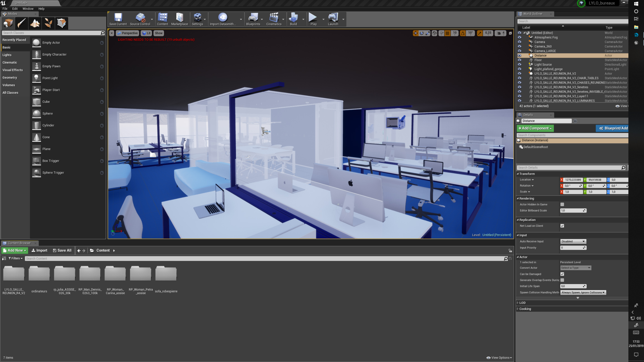Open the ordinateurs folder thumbnail
The width and height of the screenshot is (644, 362).
(39, 274)
